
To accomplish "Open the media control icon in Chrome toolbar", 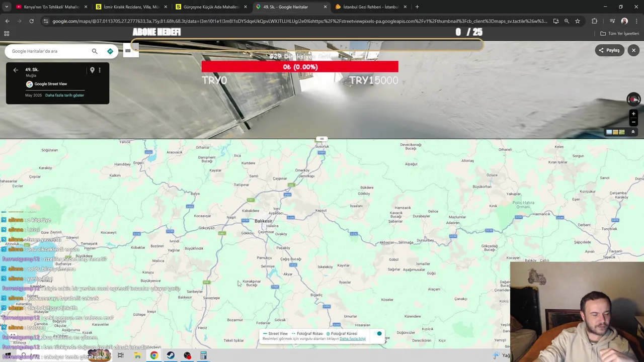I will (612, 21).
